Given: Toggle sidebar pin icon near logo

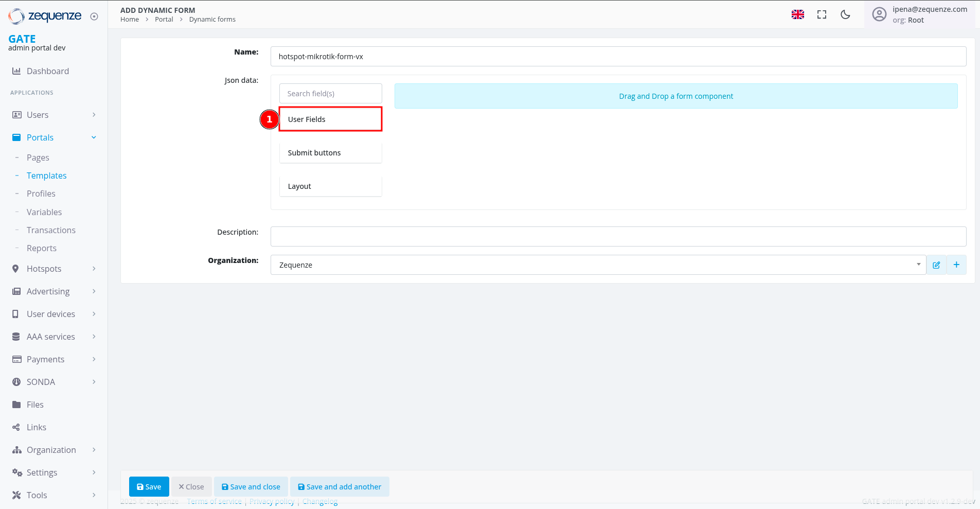Looking at the screenshot, I should click(94, 16).
